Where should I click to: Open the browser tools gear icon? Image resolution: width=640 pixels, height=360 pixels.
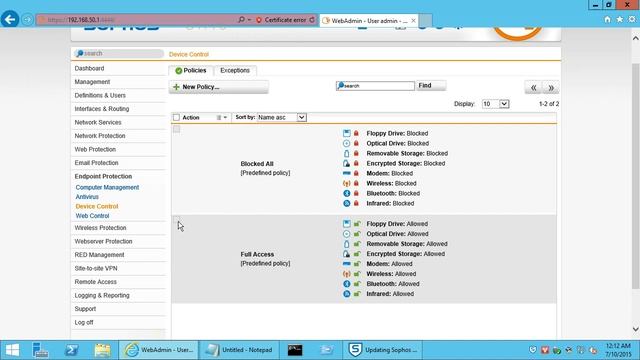point(632,19)
